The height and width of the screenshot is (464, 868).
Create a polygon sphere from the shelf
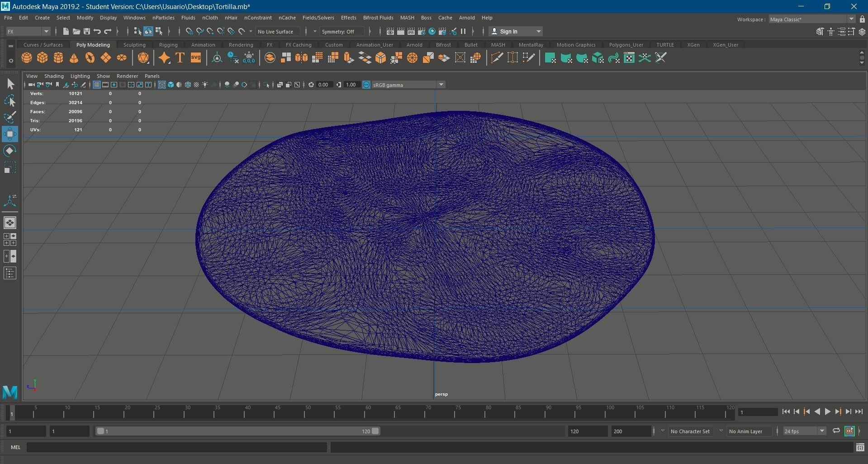pos(27,58)
